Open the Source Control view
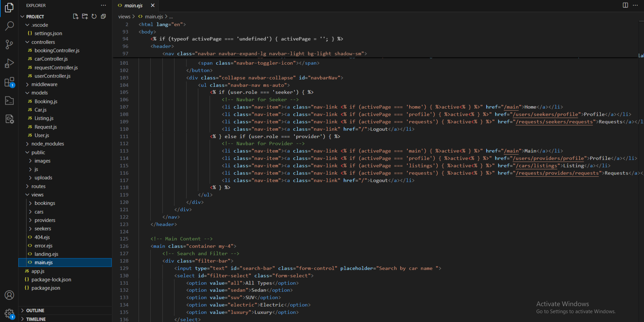This screenshot has width=644, height=322. (x=9, y=44)
